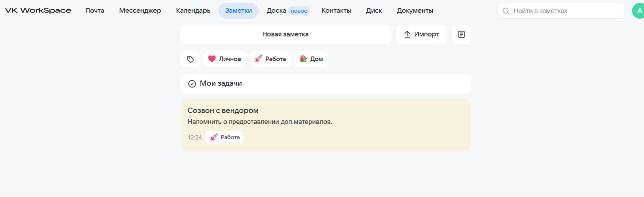Switch to the Диск tab
Screen dimensions: 644x197
[374, 11]
